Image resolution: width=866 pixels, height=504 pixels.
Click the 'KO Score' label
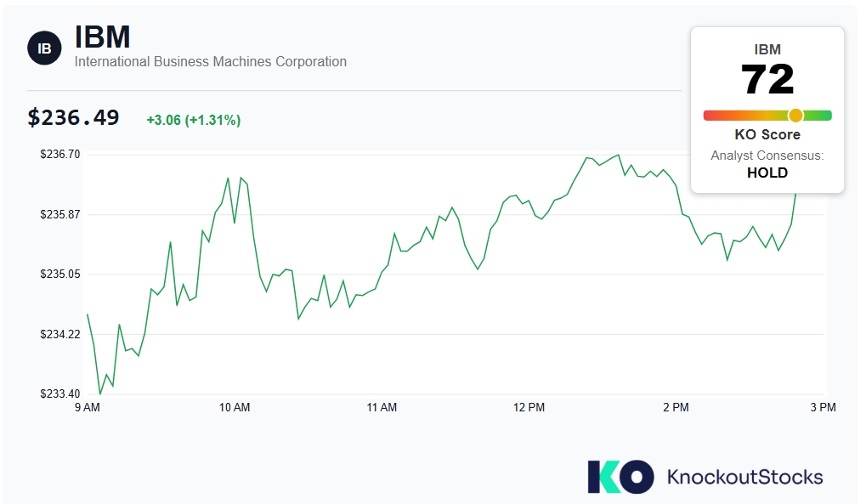coord(767,134)
